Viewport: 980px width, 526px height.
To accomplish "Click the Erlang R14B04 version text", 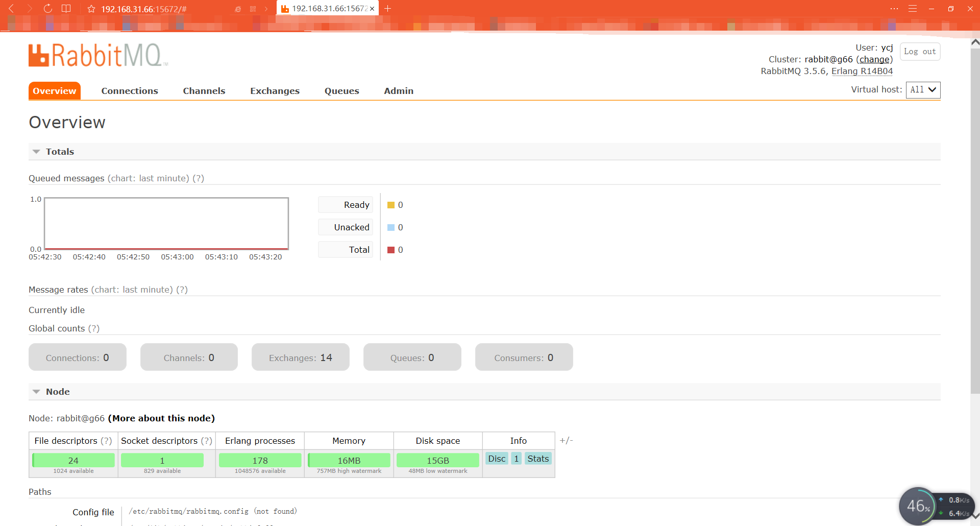I will pyautogui.click(x=862, y=71).
